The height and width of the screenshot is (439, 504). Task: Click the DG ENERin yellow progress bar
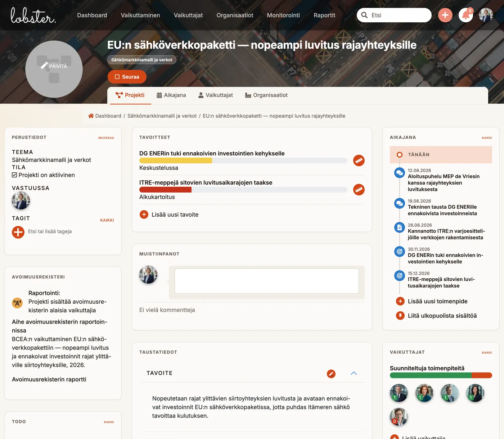(176, 160)
